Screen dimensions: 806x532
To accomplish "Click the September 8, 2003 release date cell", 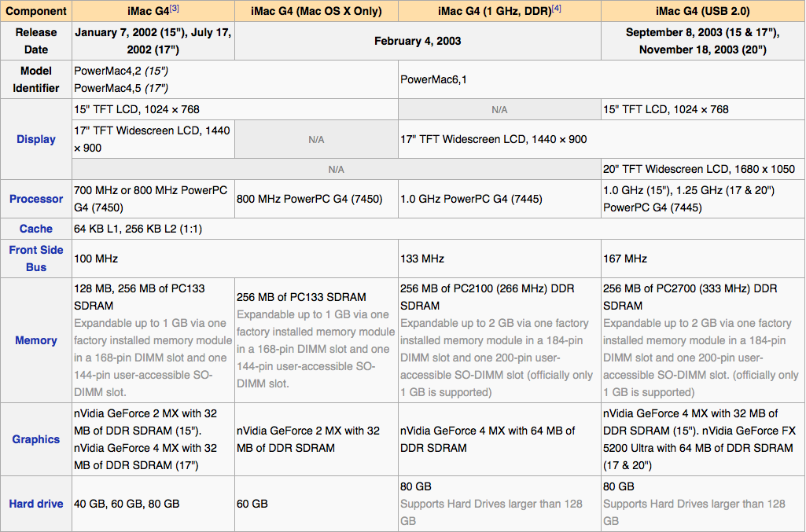I will click(703, 41).
